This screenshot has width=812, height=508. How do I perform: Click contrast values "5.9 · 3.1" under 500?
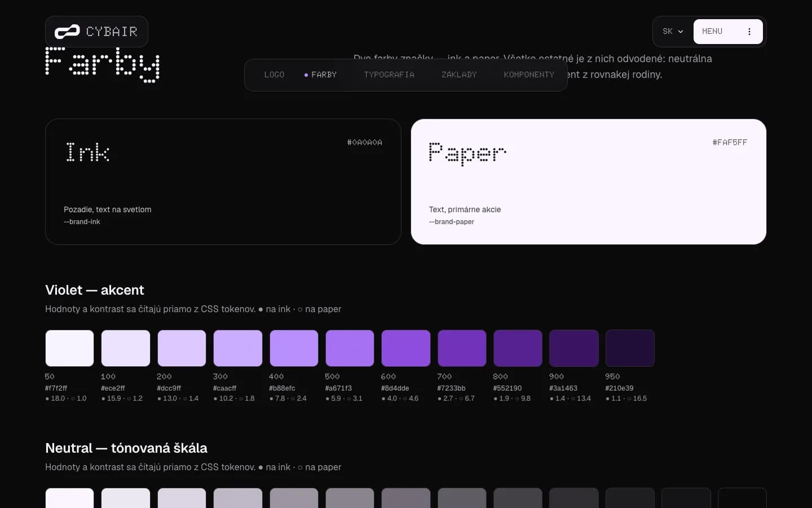344,398
